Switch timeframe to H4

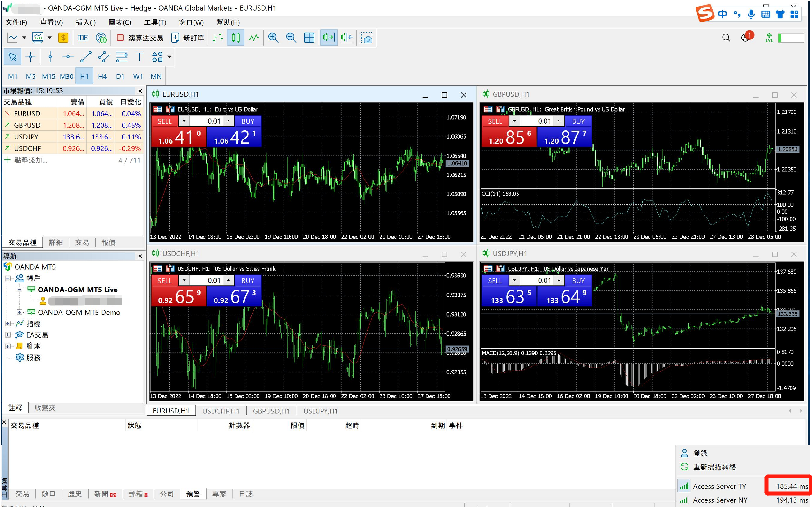(102, 76)
